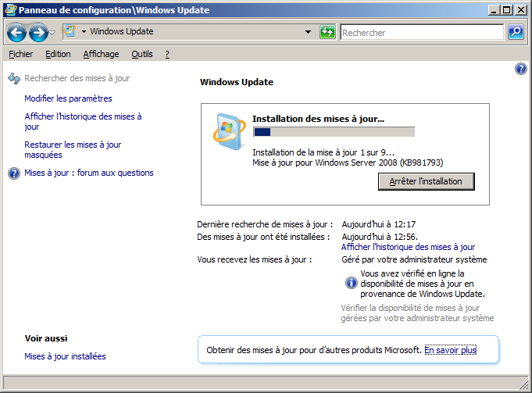Open the Affichage menu
The image size is (532, 393).
click(x=101, y=54)
